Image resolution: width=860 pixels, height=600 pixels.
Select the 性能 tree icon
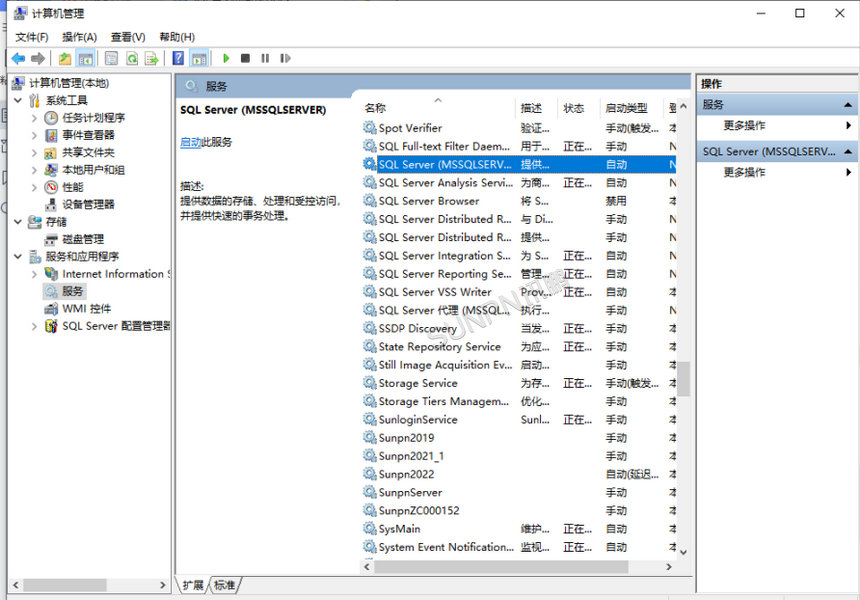[x=51, y=187]
